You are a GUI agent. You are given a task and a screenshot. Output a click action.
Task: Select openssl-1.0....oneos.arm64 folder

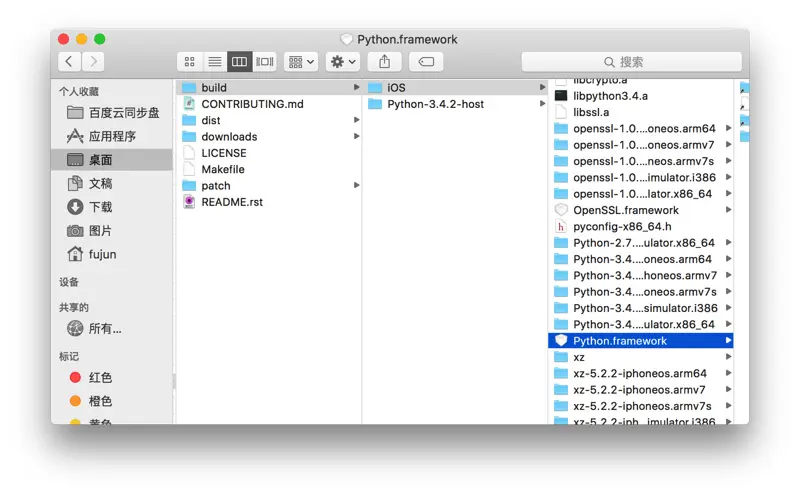click(x=641, y=129)
